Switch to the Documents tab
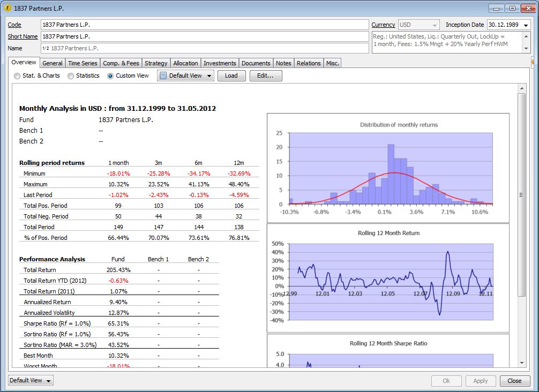 (x=256, y=63)
